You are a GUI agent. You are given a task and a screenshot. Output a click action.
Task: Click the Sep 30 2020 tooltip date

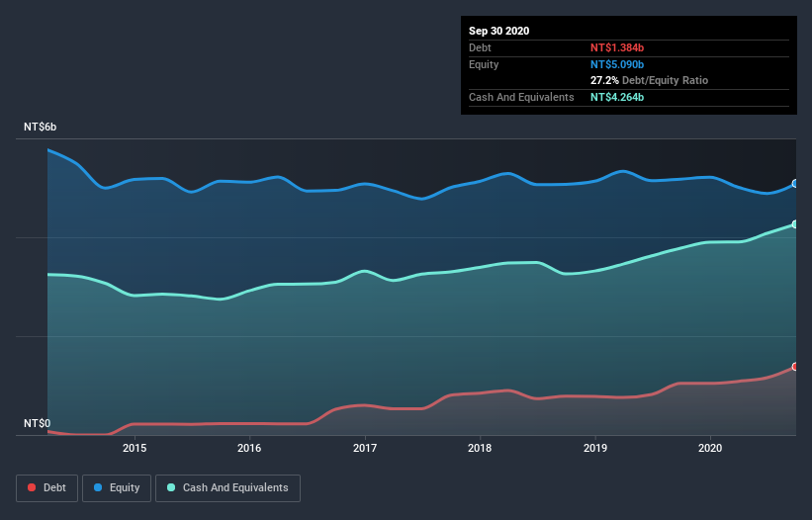(498, 31)
